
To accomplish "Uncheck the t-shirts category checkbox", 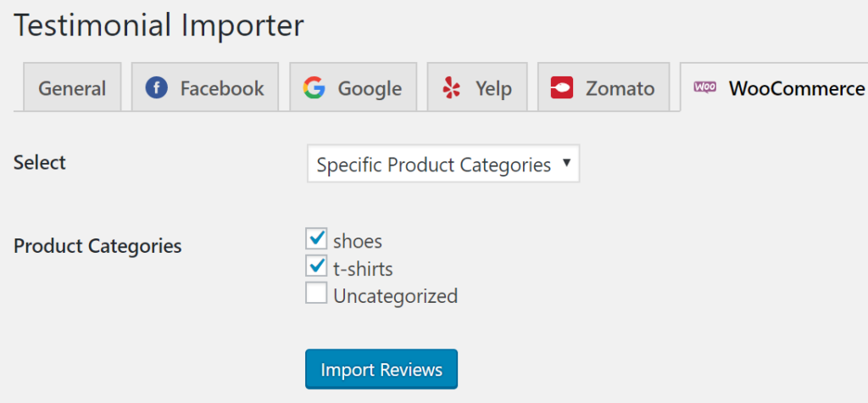I will 316,266.
